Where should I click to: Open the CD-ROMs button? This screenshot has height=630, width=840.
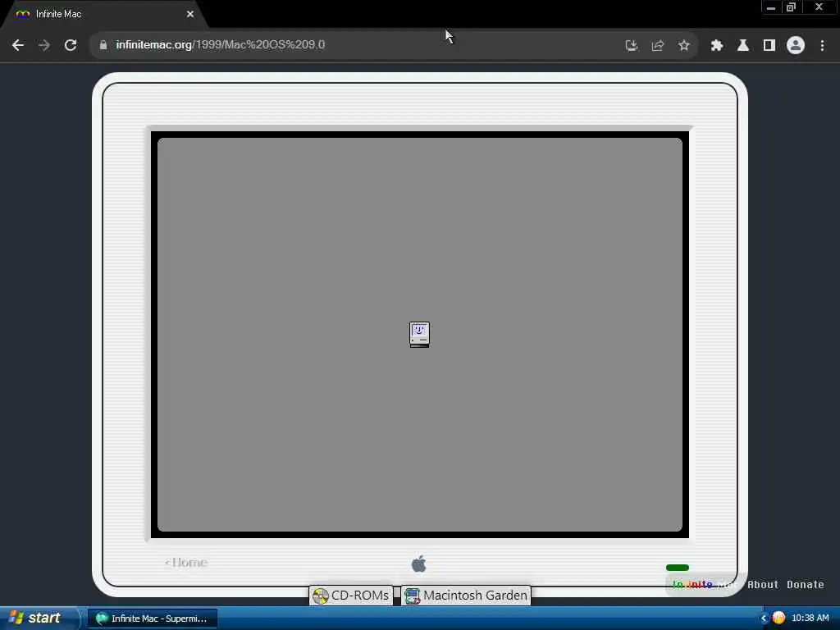351,596
